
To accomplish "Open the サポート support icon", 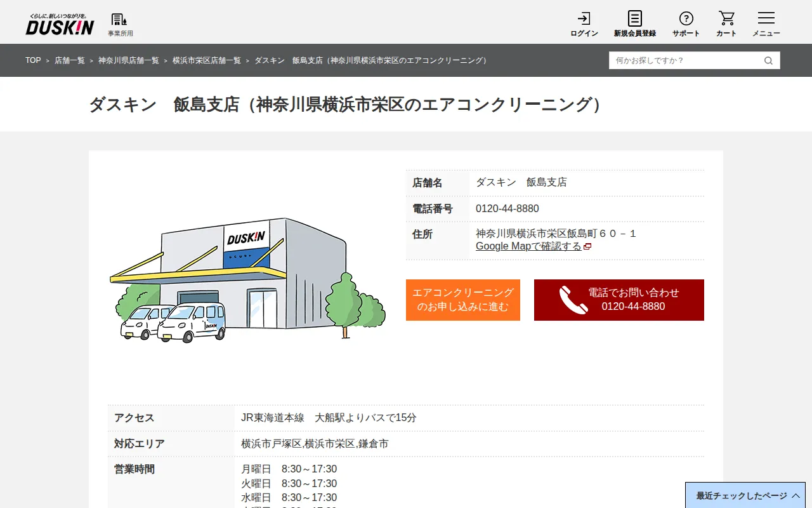I will pos(686,24).
